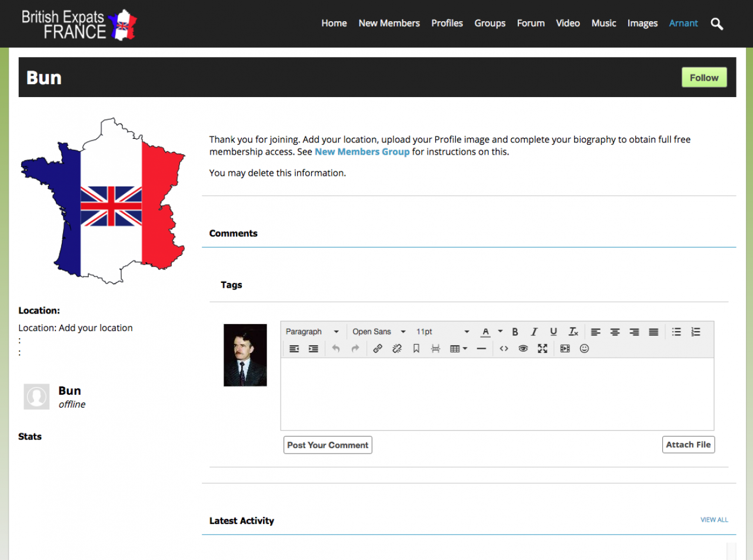Screen dimensions: 753x560
Task: Insert a link using the chain icon
Action: point(378,349)
